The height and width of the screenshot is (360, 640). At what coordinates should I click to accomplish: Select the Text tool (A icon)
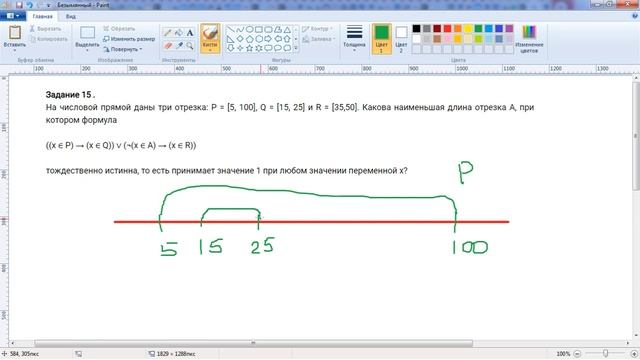click(x=190, y=33)
